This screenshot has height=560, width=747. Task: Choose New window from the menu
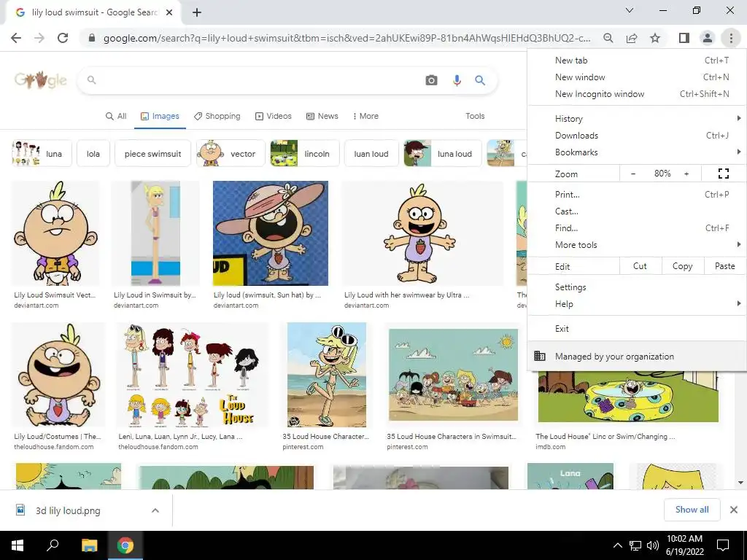point(637,77)
